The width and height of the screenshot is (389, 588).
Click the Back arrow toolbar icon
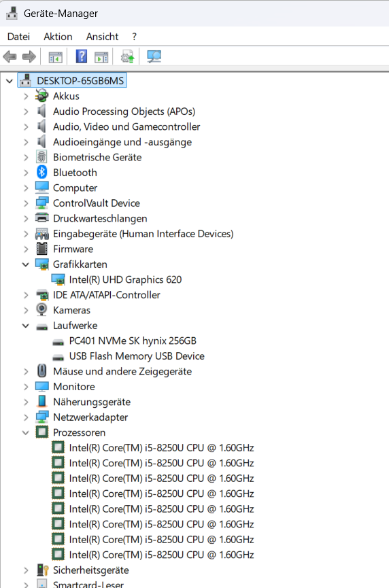[10, 57]
